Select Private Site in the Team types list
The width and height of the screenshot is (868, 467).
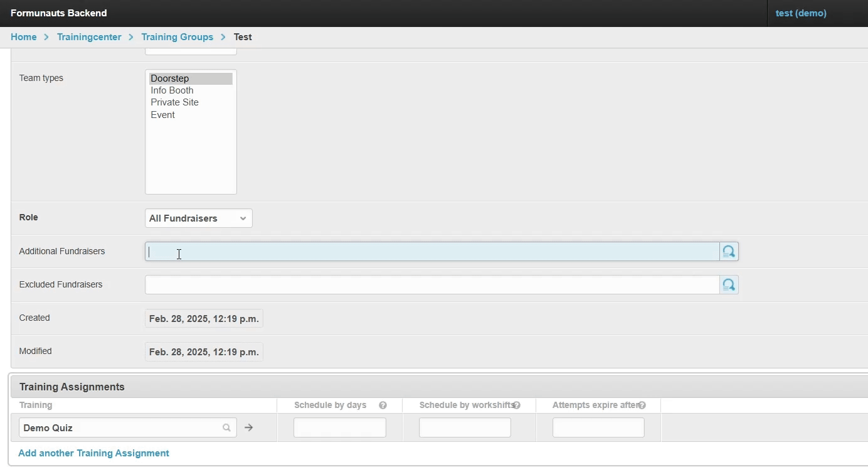click(174, 102)
